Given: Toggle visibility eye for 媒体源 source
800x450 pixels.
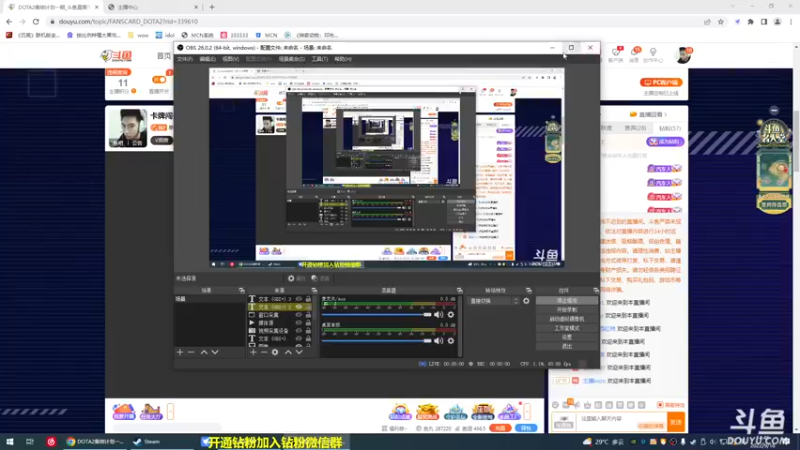Looking at the screenshot, I should [298, 323].
